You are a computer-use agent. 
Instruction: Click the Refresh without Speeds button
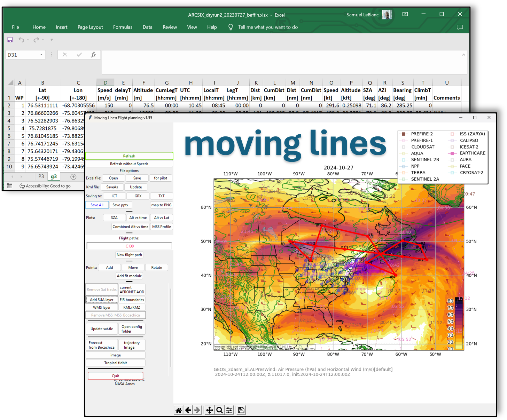[129, 164]
